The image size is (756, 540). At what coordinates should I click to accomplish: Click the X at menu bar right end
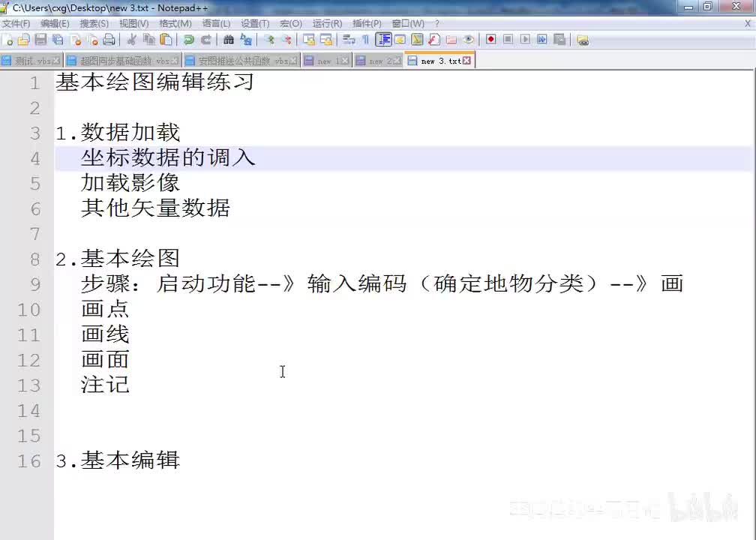(x=748, y=23)
